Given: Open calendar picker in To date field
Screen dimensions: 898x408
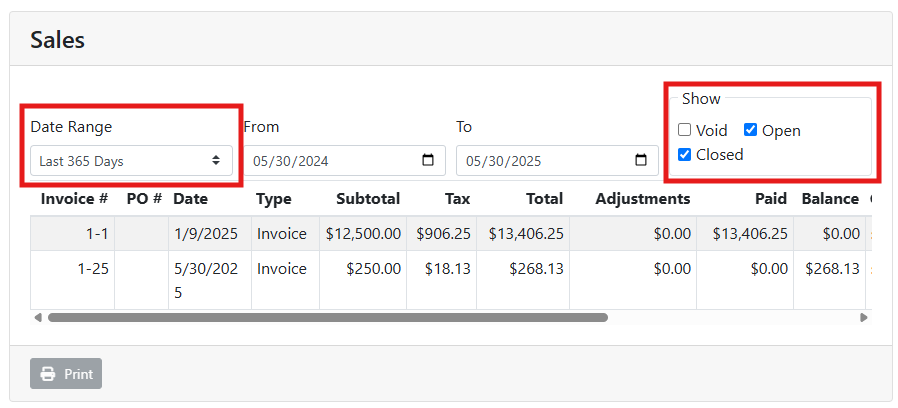Looking at the screenshot, I should [x=641, y=160].
